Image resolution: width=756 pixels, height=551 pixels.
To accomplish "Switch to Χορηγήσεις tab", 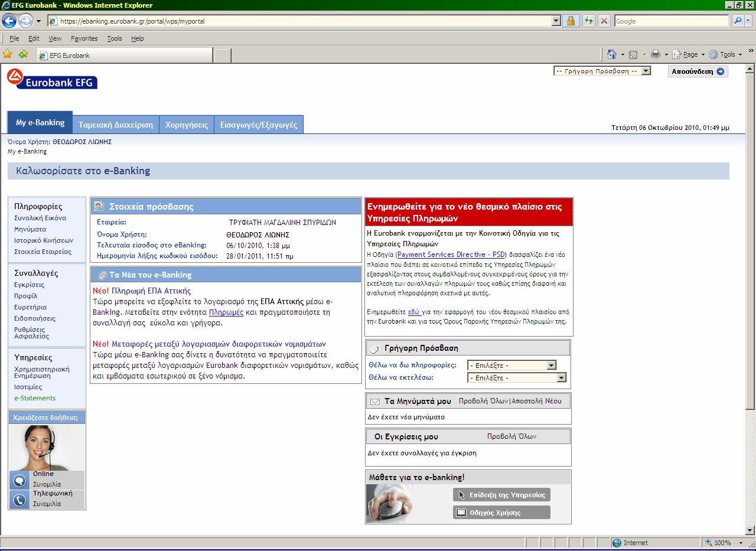I will tap(187, 125).
